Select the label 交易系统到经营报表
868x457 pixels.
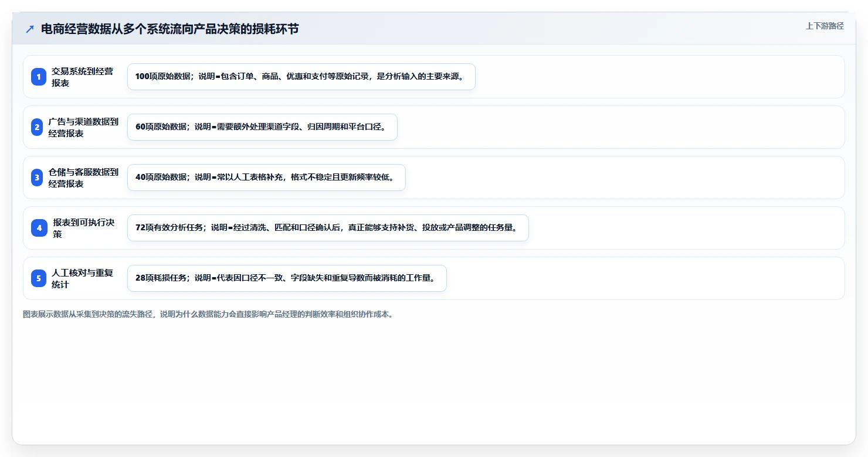tap(82, 77)
